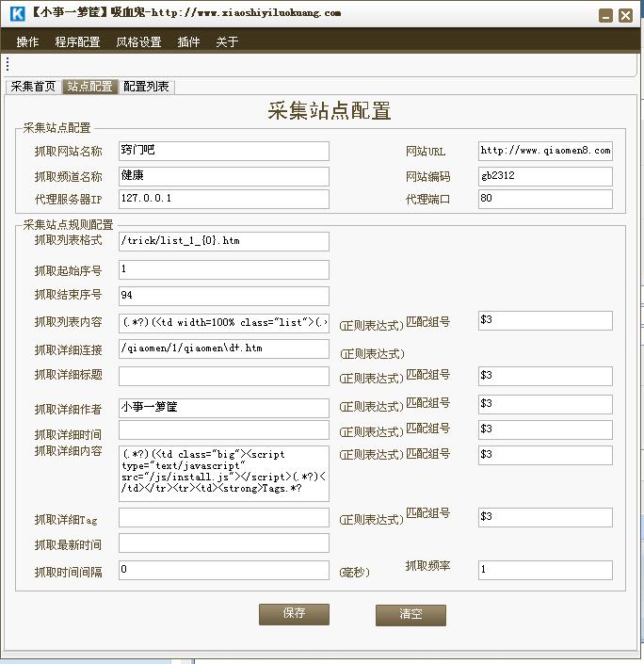The image size is (644, 664).
Task: Open the 操作 menu
Action: point(27,41)
